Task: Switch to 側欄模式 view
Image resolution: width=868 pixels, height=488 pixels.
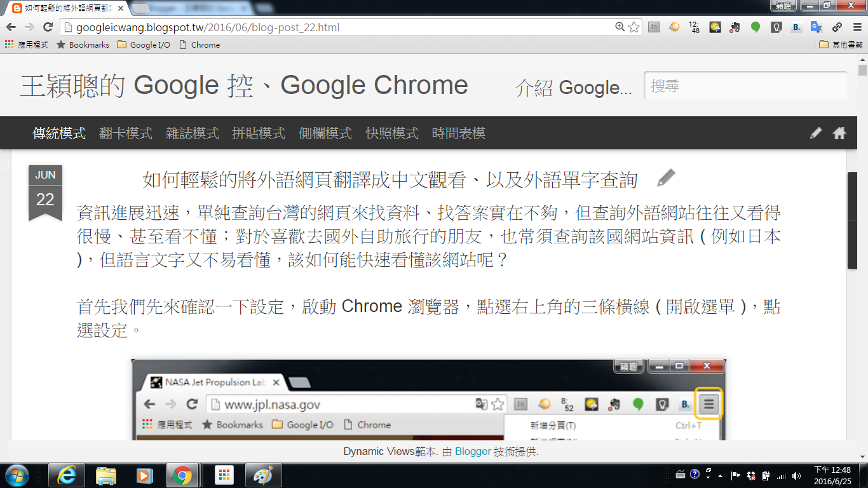Action: pos(325,133)
